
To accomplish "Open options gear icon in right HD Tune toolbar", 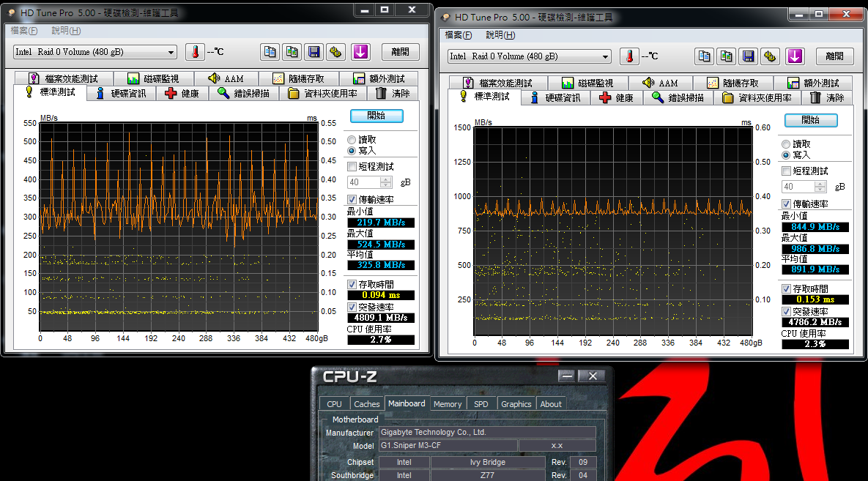I will click(x=770, y=56).
